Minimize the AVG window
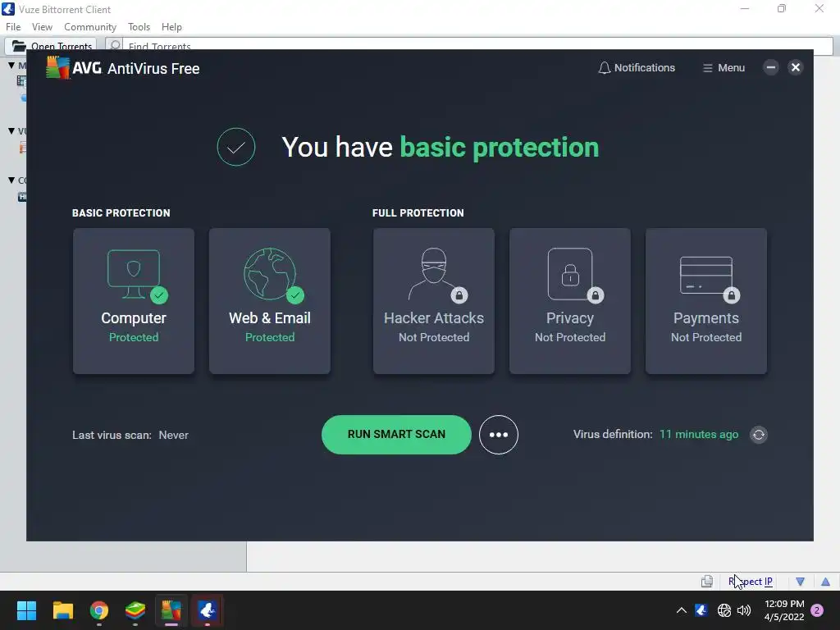This screenshot has height=630, width=840. point(771,67)
